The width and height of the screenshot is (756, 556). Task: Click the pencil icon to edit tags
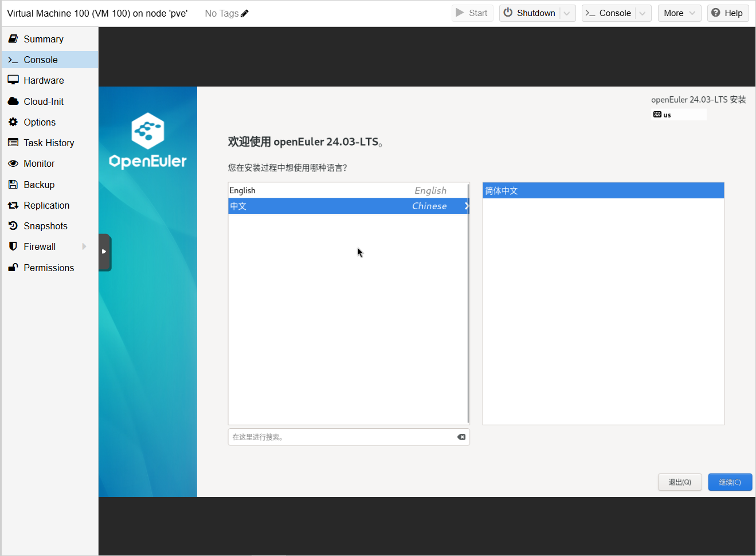pos(245,13)
